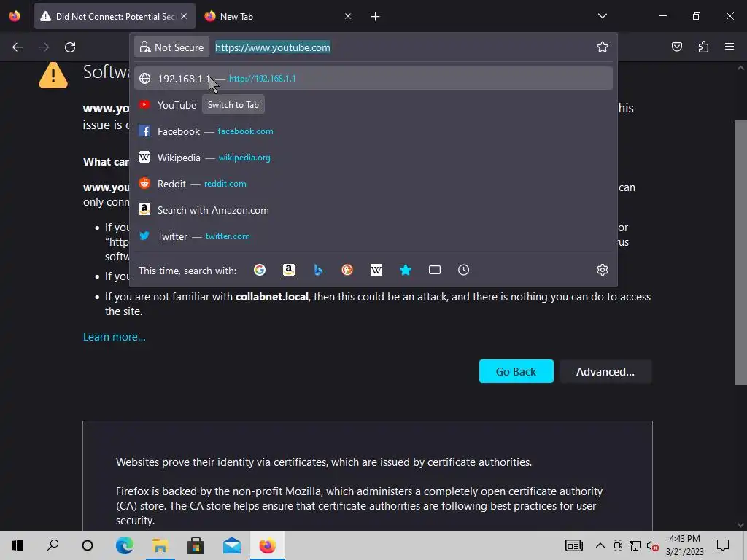
Task: Open Microsoft Store from taskbar
Action: (196, 545)
